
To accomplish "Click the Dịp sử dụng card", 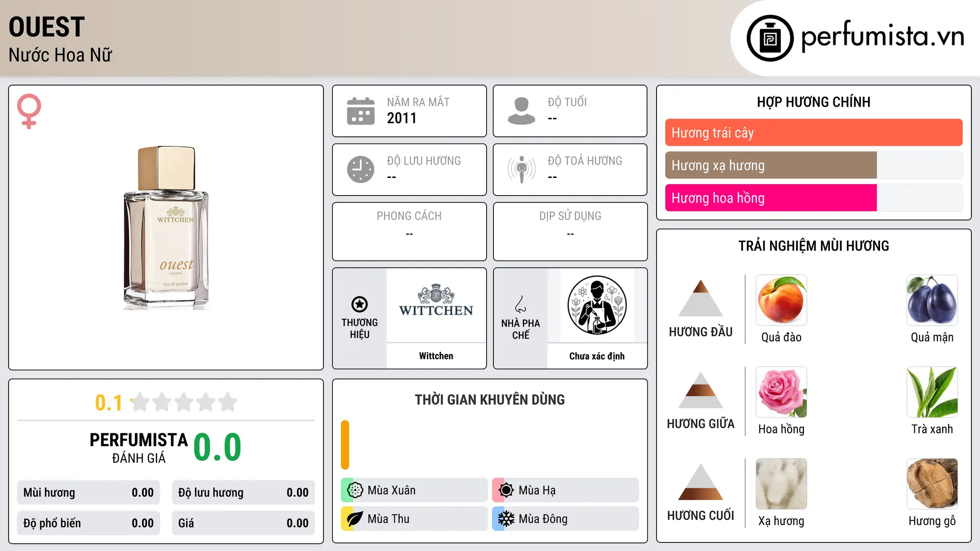I will 570,231.
